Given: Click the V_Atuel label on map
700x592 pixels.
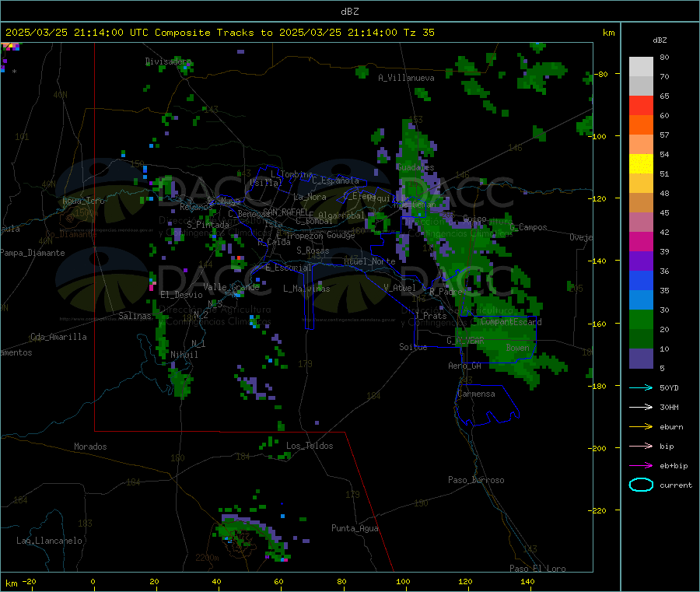Looking at the screenshot, I should pos(400,288).
